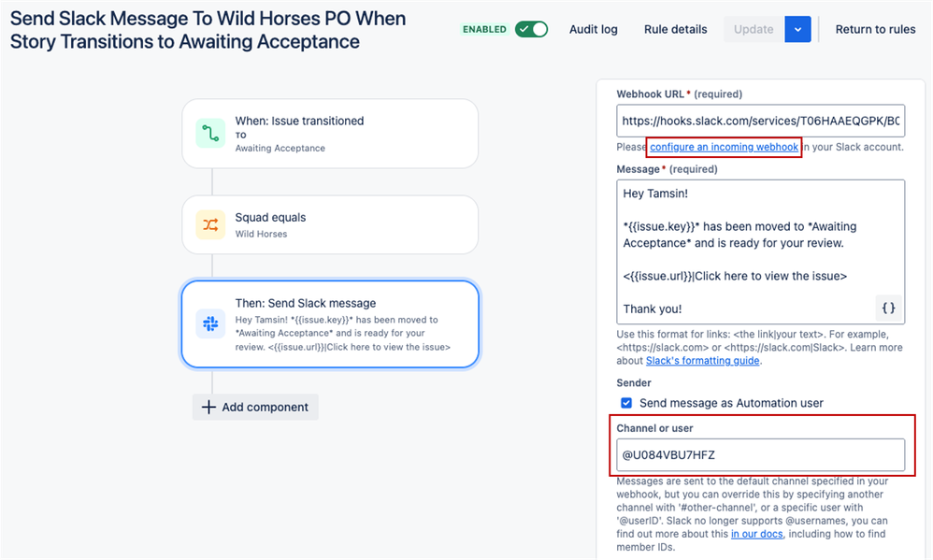Click the 'Channel or user' label
Screen dimensions: 933x560
point(654,428)
